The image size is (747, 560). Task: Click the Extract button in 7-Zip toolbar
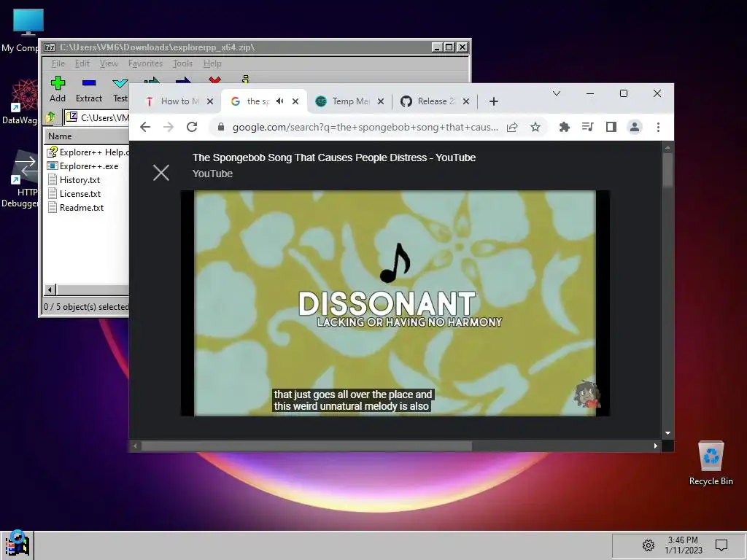[x=88, y=89]
